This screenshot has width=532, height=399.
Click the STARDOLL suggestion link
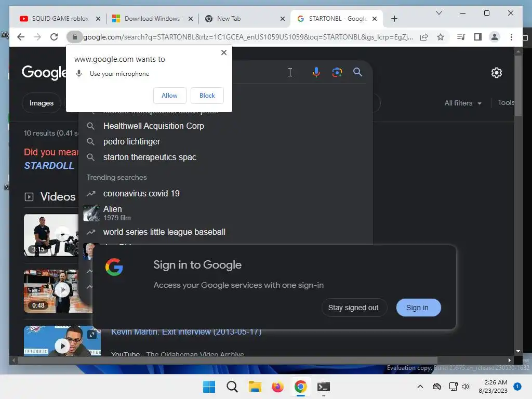tap(49, 166)
